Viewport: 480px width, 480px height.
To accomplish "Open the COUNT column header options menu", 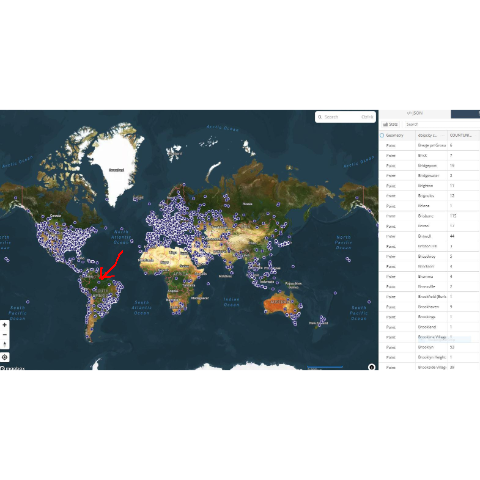I will coord(476,136).
